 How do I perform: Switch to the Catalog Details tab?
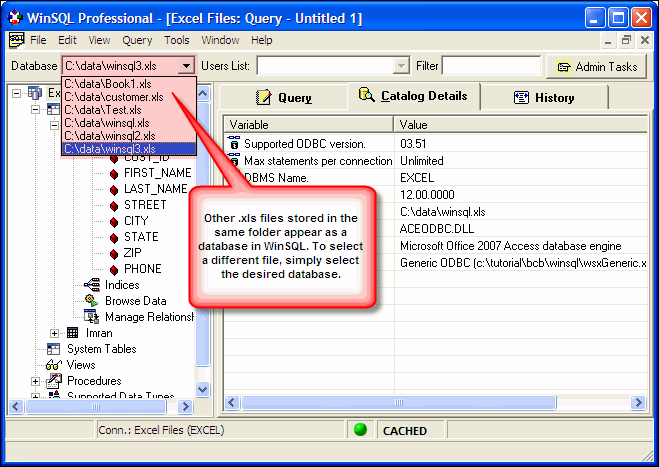(x=413, y=96)
